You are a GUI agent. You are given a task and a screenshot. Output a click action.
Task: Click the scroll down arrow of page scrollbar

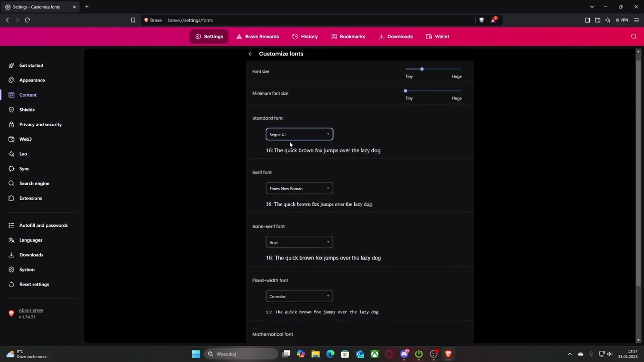[x=638, y=340]
